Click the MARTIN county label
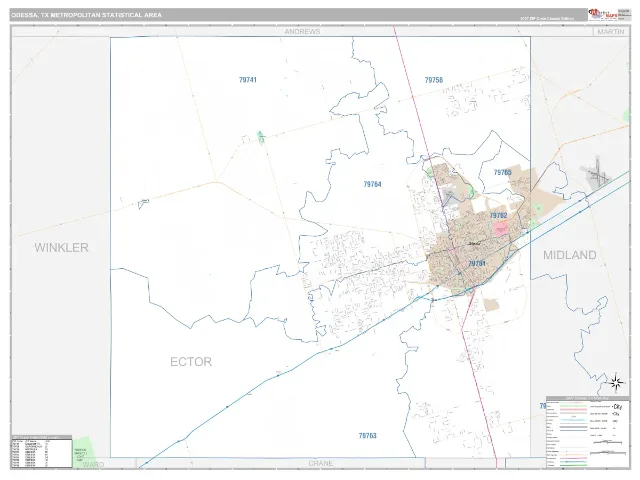The width and height of the screenshot is (640, 480). 611,31
